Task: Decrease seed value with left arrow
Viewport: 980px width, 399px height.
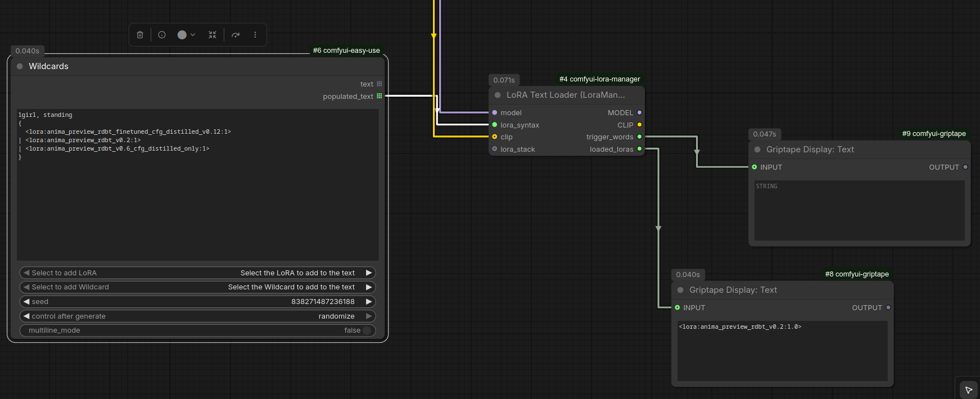Action: (x=26, y=302)
